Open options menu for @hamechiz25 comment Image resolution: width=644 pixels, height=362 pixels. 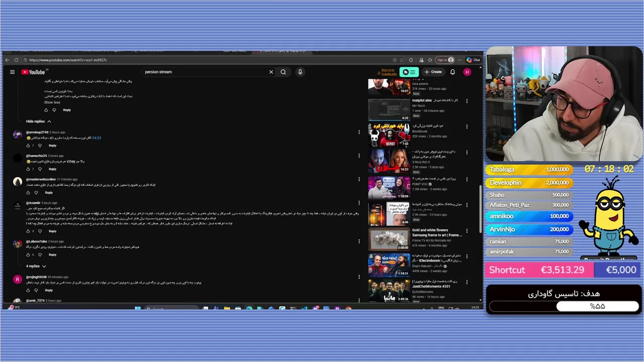[x=359, y=156]
